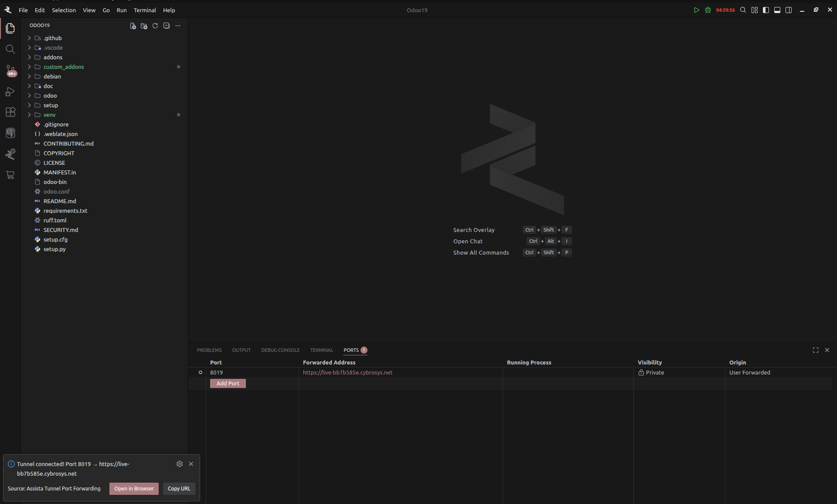
Task: Open Source Control view with 6K+ badge
Action: pyautogui.click(x=10, y=71)
